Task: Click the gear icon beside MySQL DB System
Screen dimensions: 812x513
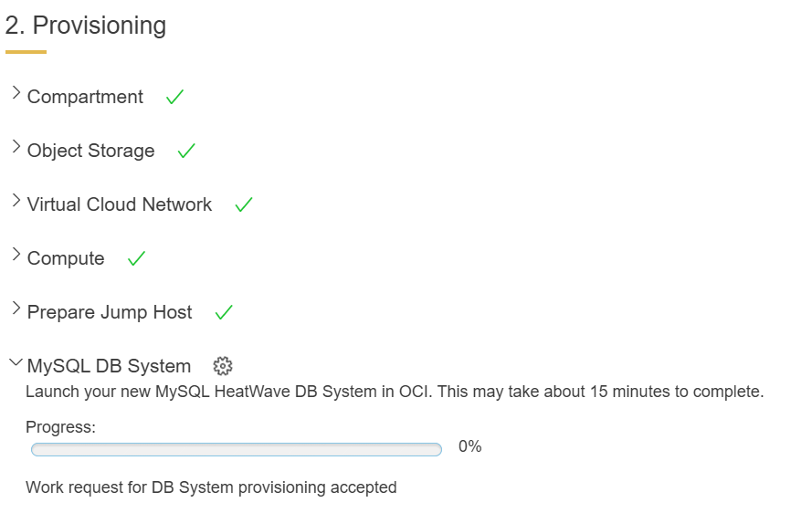Action: [x=223, y=367]
